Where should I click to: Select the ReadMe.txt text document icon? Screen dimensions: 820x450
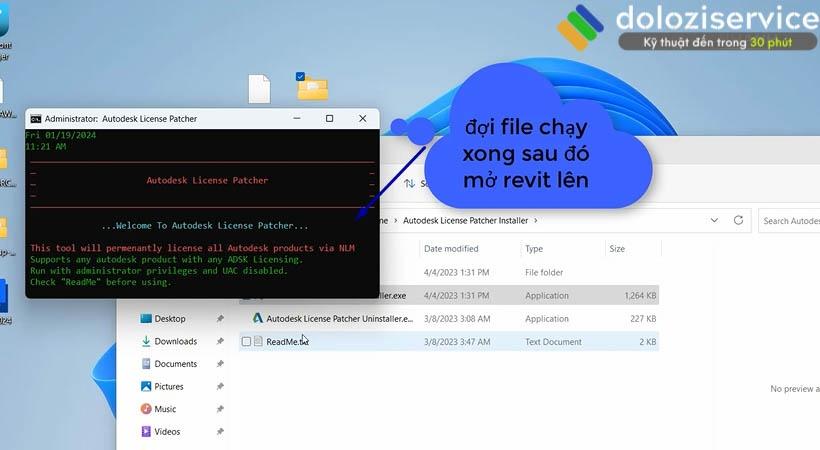click(258, 341)
